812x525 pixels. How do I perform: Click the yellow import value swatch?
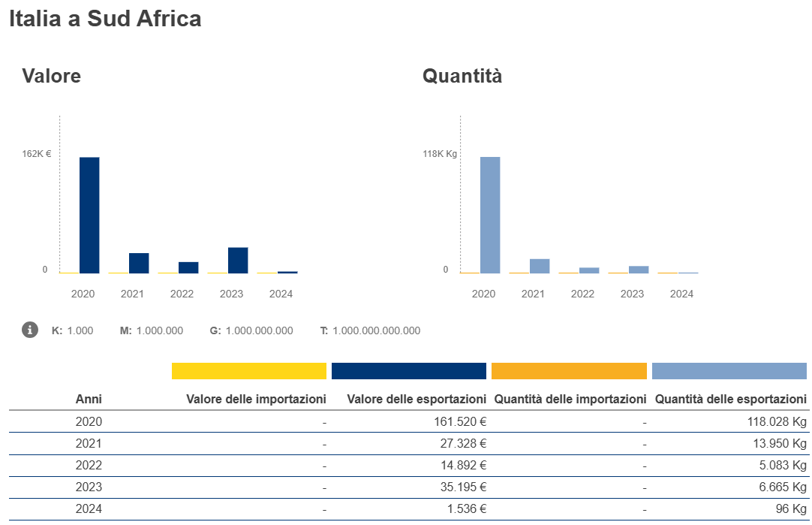click(249, 371)
